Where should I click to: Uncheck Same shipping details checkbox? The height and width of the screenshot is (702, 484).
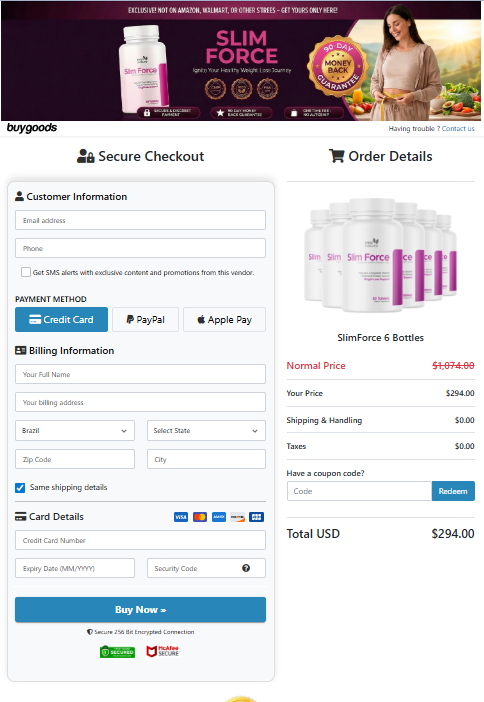coord(20,488)
